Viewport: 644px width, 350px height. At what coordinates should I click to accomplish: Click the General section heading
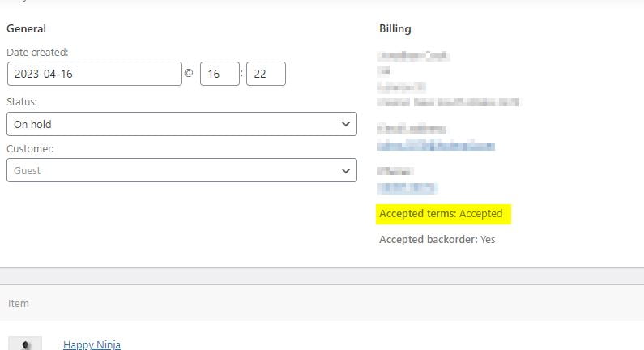27,29
